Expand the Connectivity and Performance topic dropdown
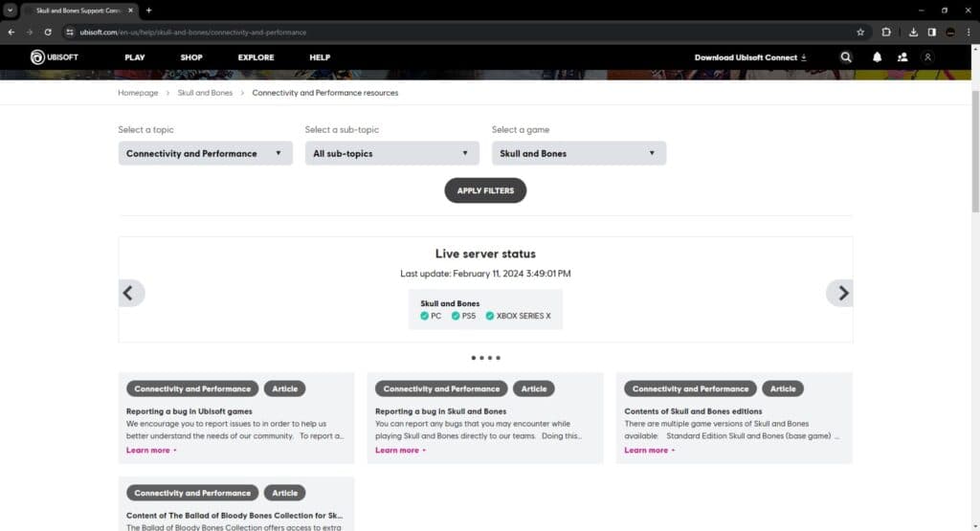Image resolution: width=980 pixels, height=531 pixels. point(205,153)
